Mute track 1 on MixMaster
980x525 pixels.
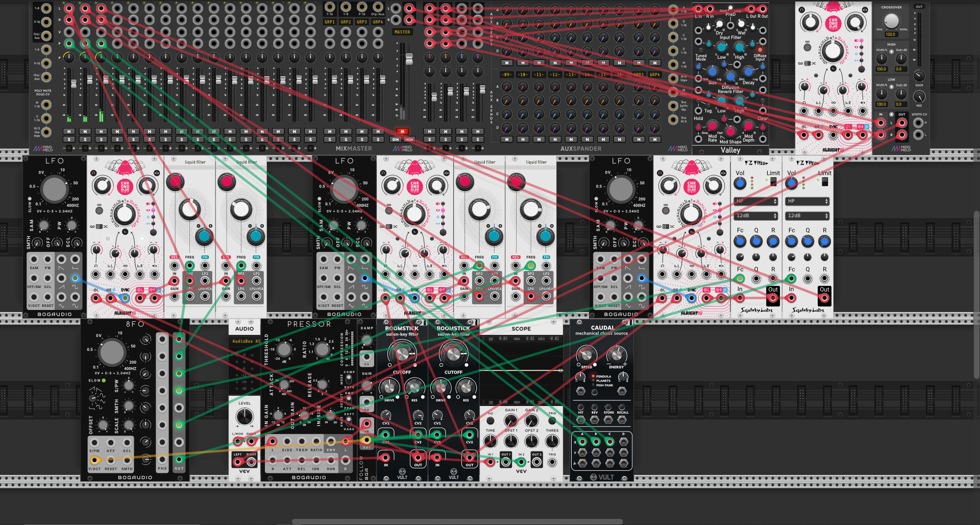pyautogui.click(x=69, y=131)
